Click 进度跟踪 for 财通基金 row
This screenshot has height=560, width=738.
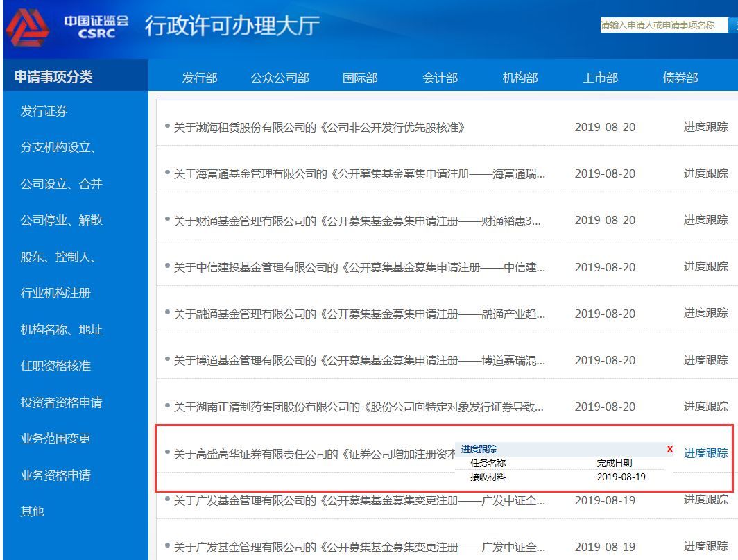705,221
